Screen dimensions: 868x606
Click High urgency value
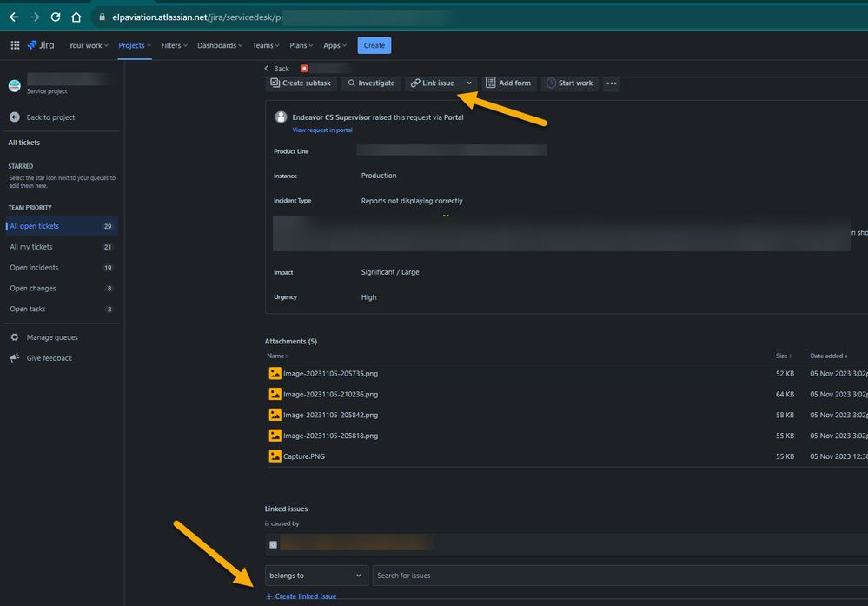pyautogui.click(x=368, y=297)
